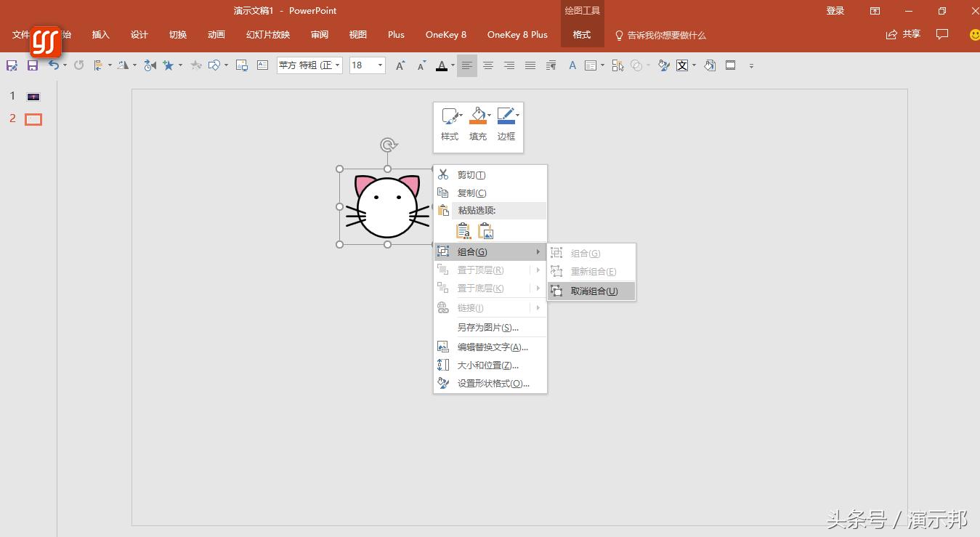Open the font name dropdown

338,65
